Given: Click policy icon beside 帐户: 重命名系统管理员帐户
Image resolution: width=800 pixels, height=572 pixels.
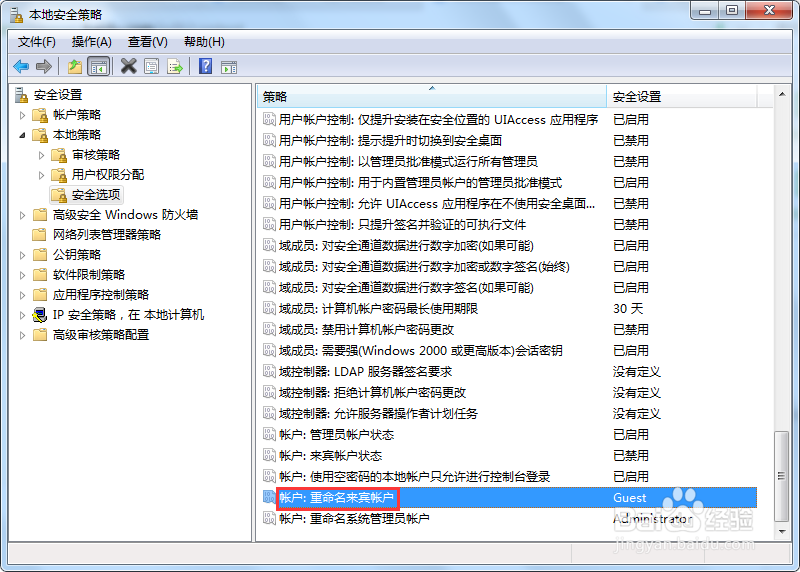Looking at the screenshot, I should [x=269, y=518].
